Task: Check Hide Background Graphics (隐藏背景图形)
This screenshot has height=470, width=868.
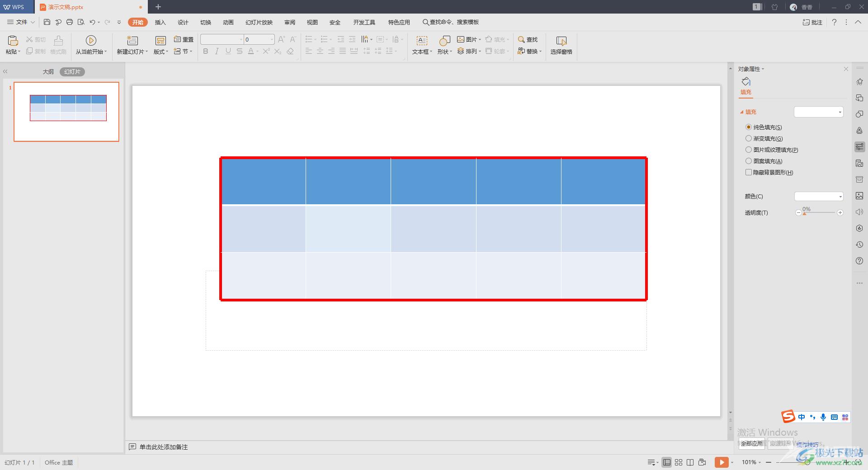Action: click(x=748, y=172)
